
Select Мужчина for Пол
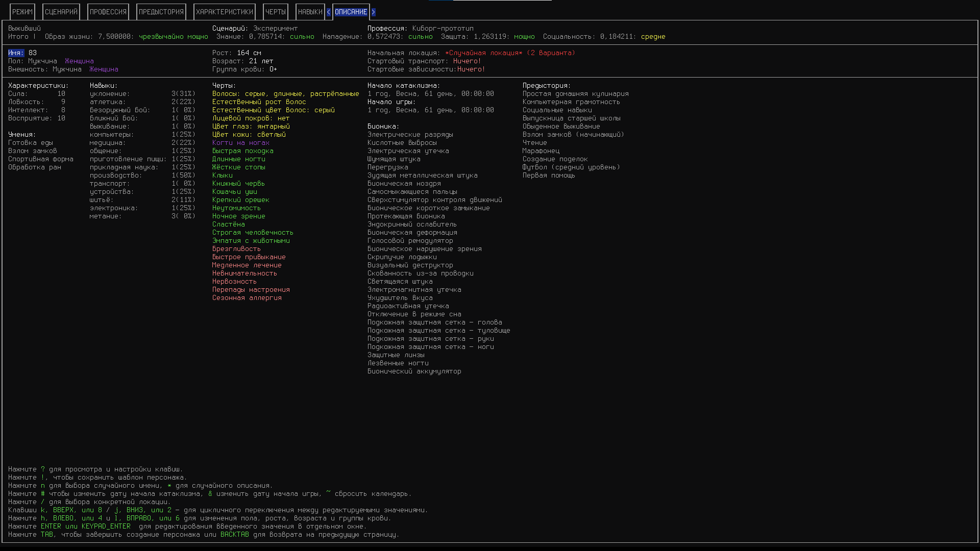(x=42, y=61)
